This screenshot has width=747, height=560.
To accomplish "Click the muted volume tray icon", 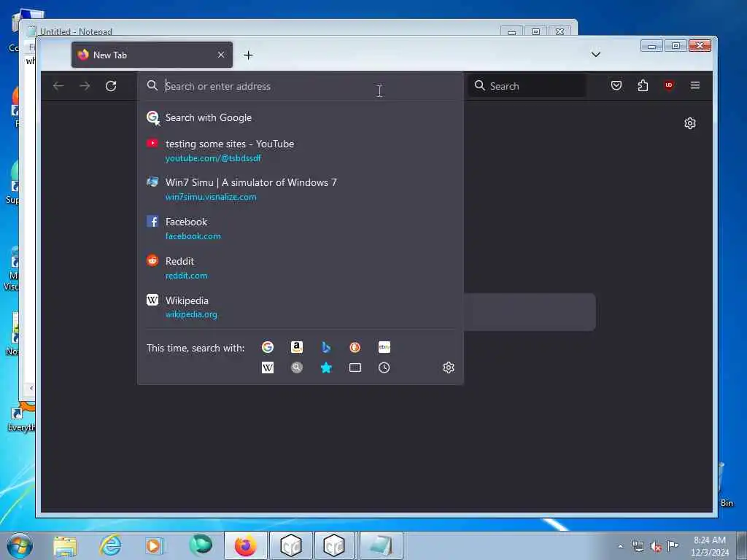I will coord(656,547).
